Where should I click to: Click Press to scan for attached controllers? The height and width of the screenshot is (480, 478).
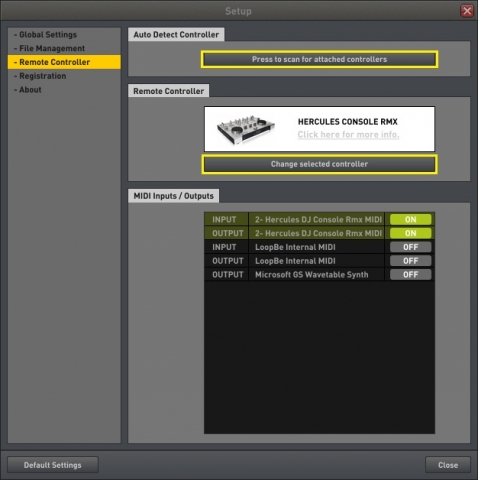pyautogui.click(x=319, y=59)
